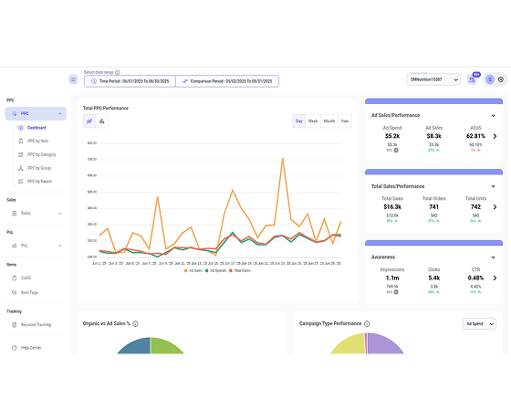Click the Ad Spend gray change icon
Screen dimensions: 511x420
pos(396,151)
